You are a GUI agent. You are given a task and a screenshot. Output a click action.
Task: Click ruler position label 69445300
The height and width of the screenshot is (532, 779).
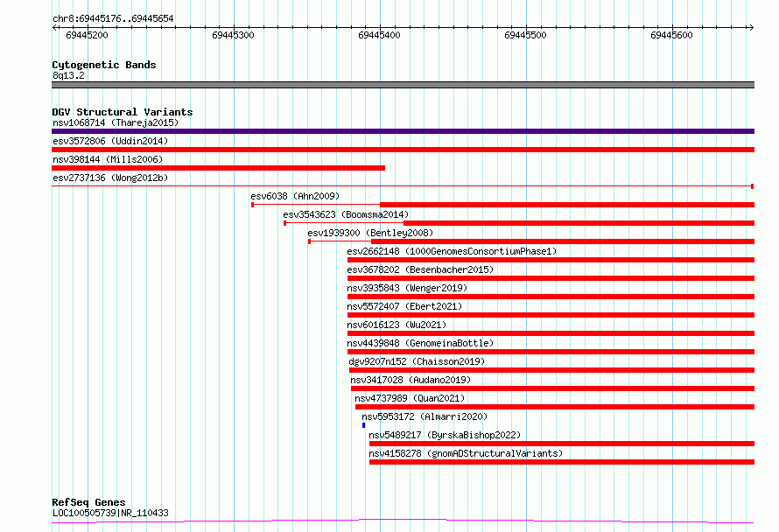(x=233, y=35)
